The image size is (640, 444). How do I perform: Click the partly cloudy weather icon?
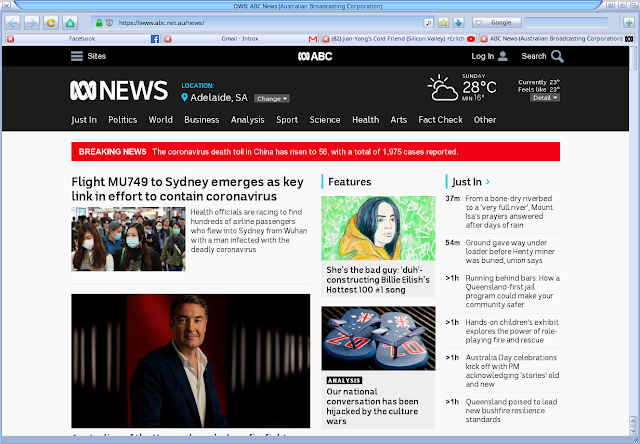[443, 87]
